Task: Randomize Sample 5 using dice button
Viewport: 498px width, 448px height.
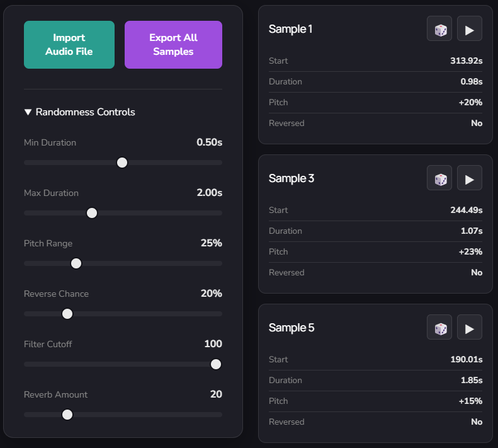Action: click(x=439, y=328)
